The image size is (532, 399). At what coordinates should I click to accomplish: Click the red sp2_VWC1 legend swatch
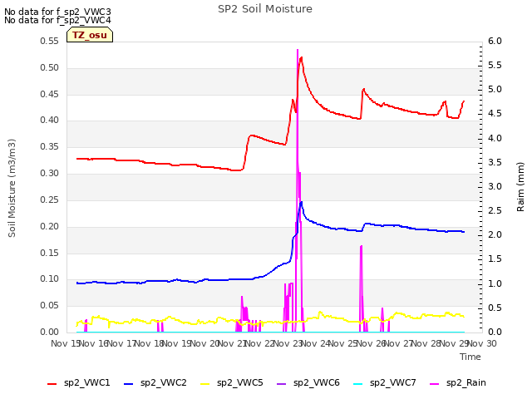pyautogui.click(x=52, y=384)
